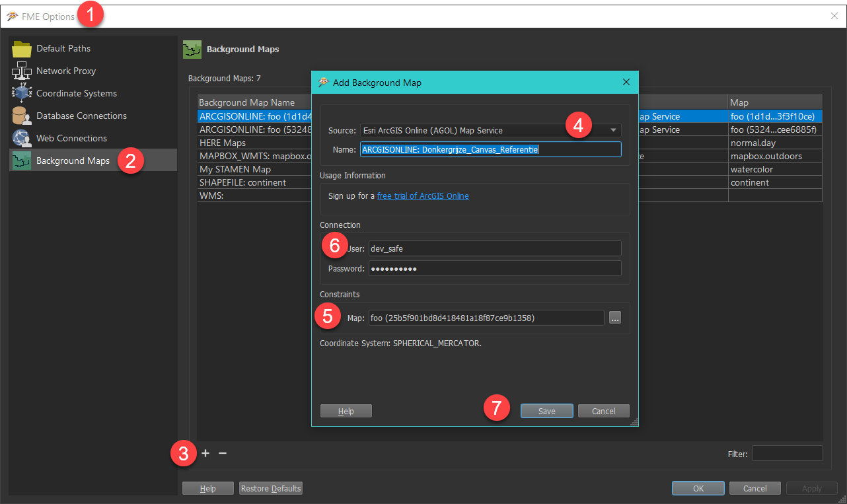
Task: Click the Filter text box
Action: pyautogui.click(x=788, y=454)
